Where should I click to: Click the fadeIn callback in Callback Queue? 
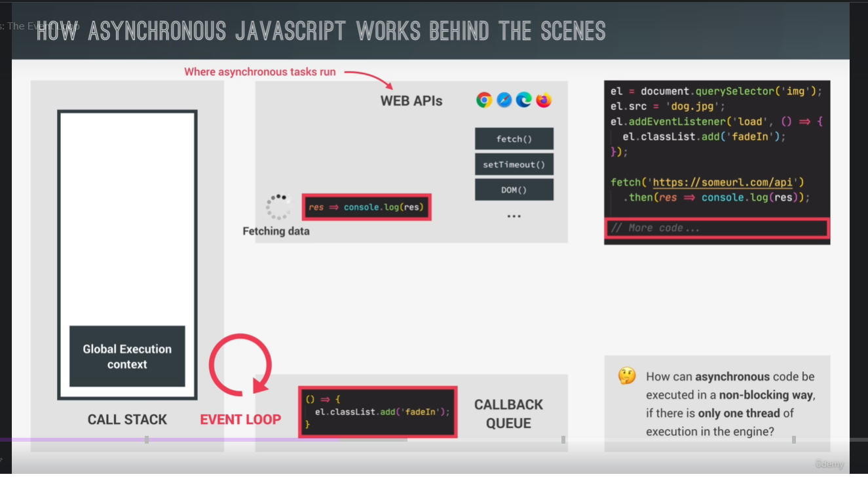[x=377, y=412]
